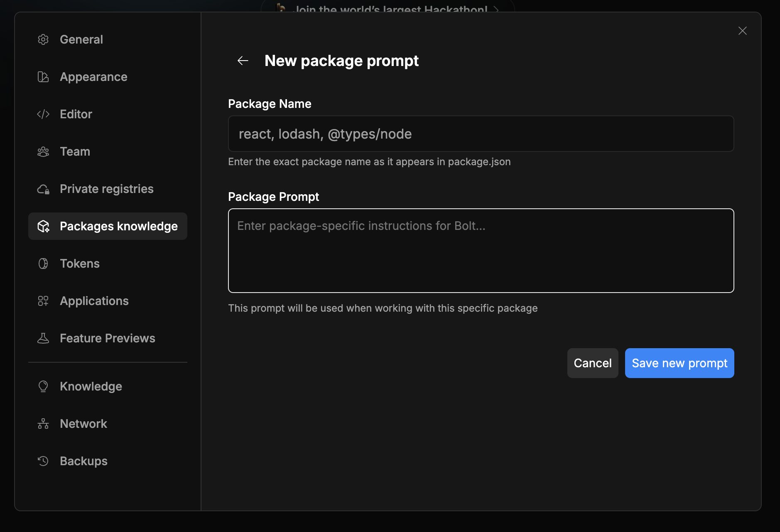Click the Private registries cloud lock icon
This screenshot has height=532, width=780.
click(43, 188)
